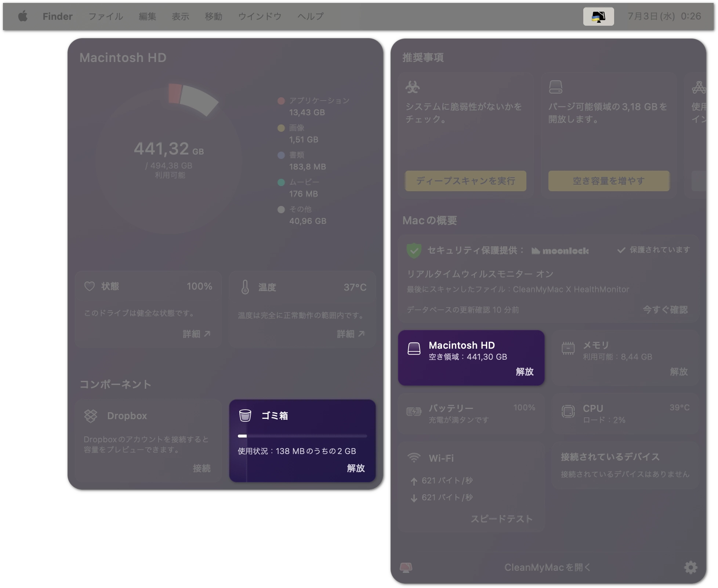Viewport: 718px width, 588px height.
Task: Click the upload arrow icon under Wi-Fi
Action: click(x=414, y=482)
